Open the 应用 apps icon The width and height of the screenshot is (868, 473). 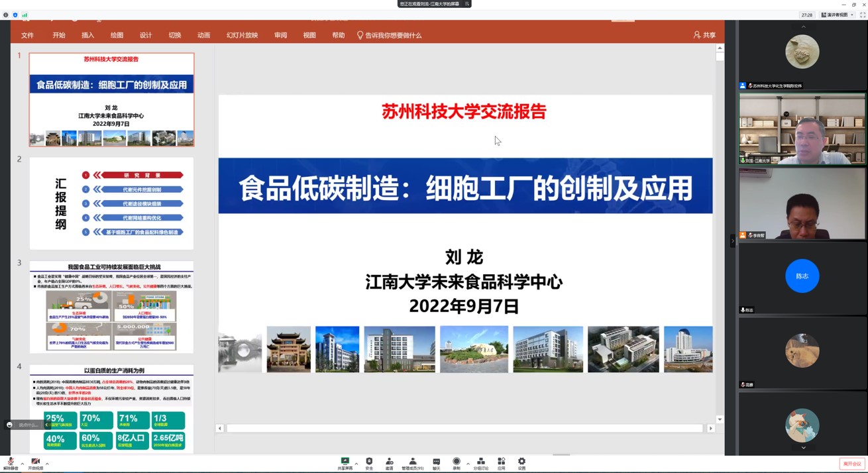click(x=501, y=462)
